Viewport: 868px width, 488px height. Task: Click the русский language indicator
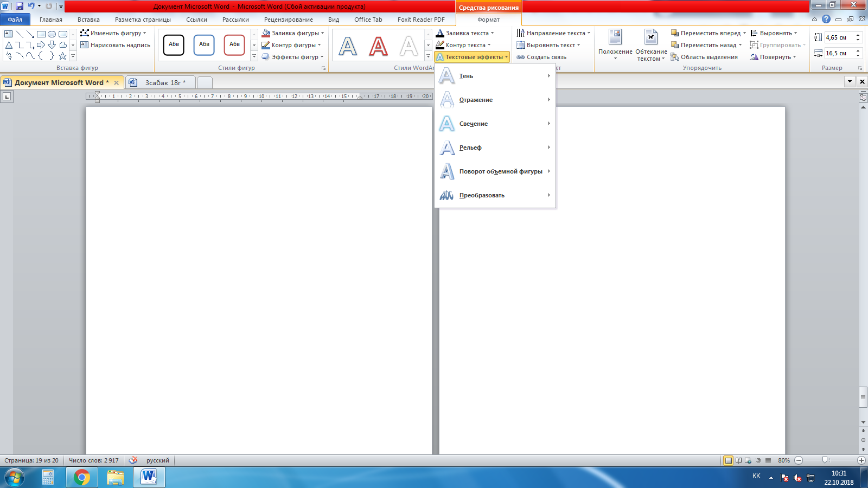point(157,460)
